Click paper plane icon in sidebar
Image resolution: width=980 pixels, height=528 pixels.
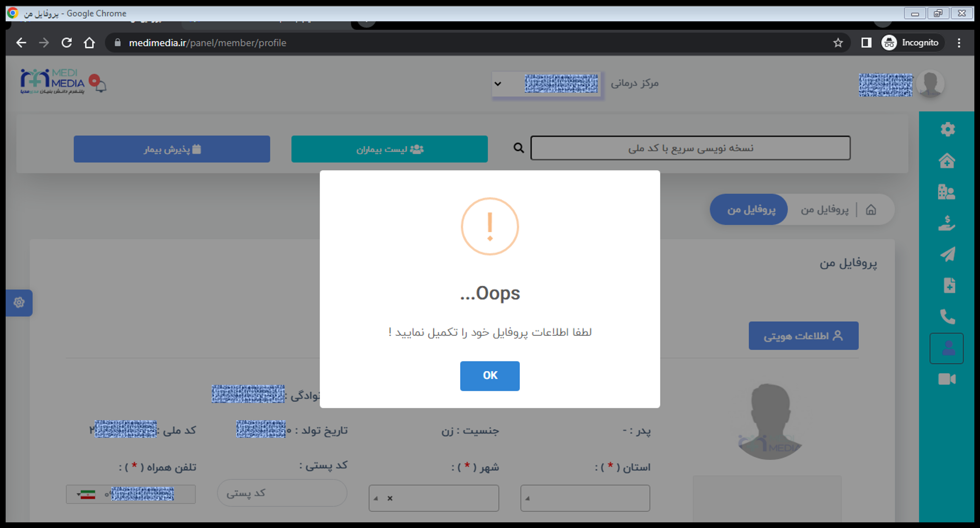[x=947, y=254]
